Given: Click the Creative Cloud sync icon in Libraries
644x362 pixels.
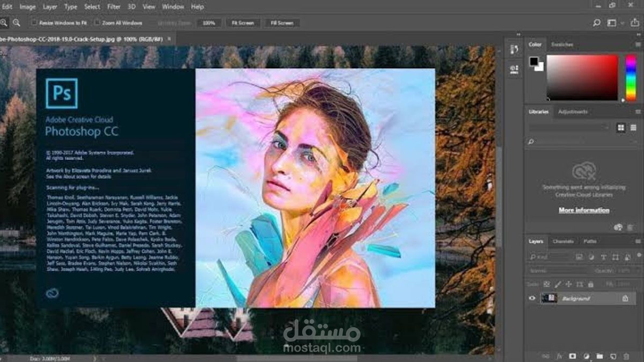Looking at the screenshot, I should pos(618,227).
